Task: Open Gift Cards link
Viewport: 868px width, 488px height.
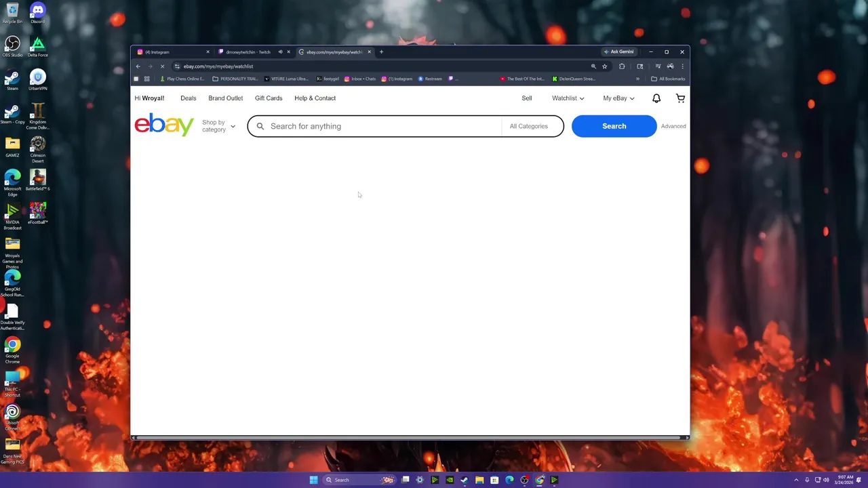Action: click(x=269, y=98)
